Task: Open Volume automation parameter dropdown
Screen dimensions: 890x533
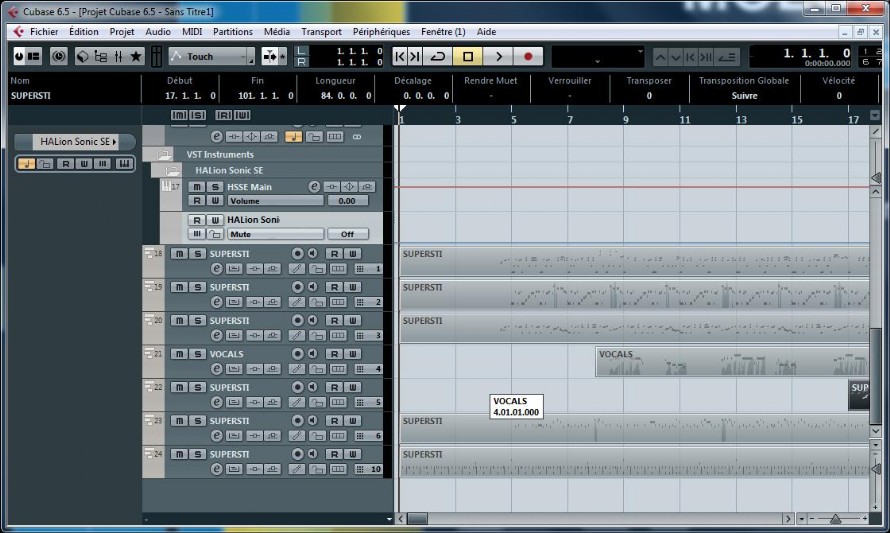Action: pyautogui.click(x=276, y=201)
